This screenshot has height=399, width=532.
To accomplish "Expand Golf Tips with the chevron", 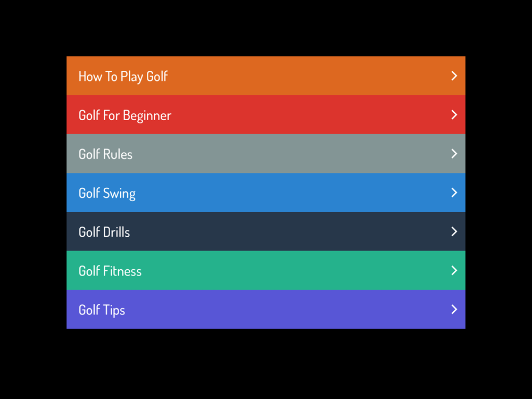I will click(x=454, y=309).
